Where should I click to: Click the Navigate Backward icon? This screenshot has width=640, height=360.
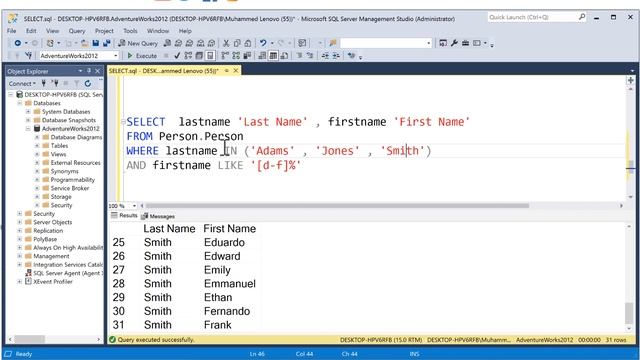coord(18,43)
